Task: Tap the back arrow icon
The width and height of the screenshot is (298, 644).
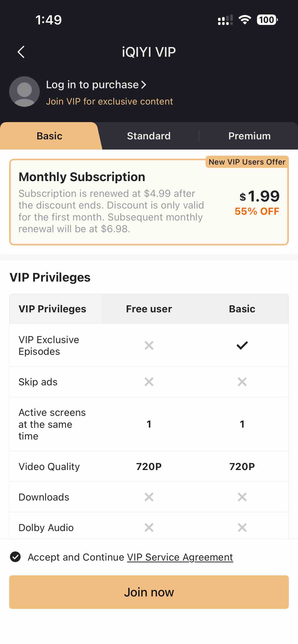Action: pyautogui.click(x=21, y=52)
